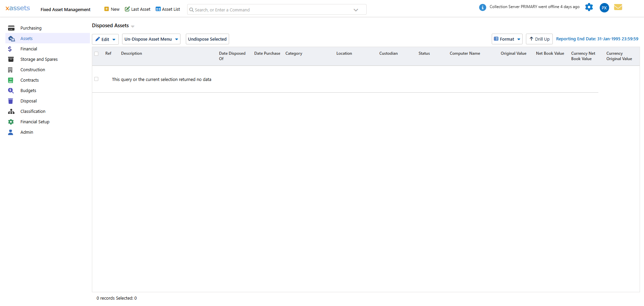Click the Undispose Selected button
Screen dimensions: 644x306
(x=207, y=39)
